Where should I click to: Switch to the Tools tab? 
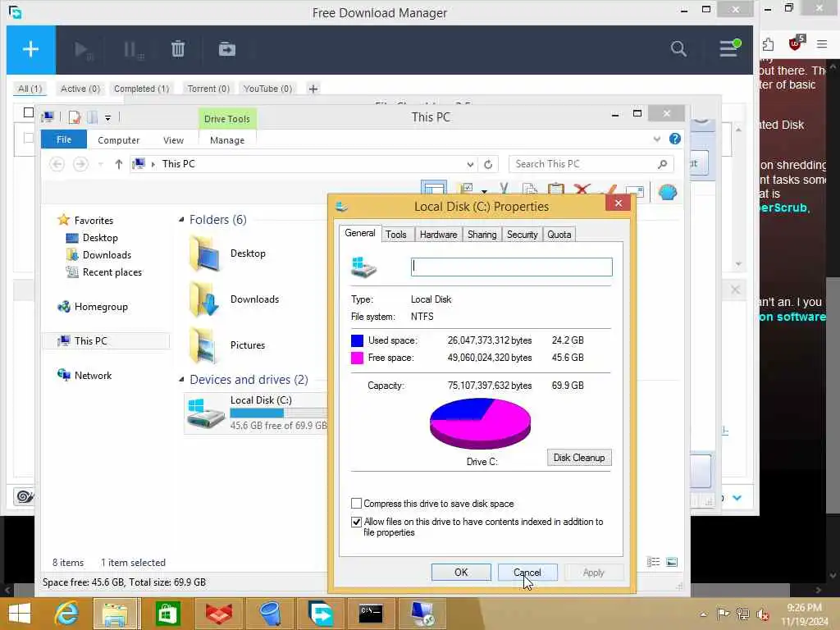click(x=396, y=234)
